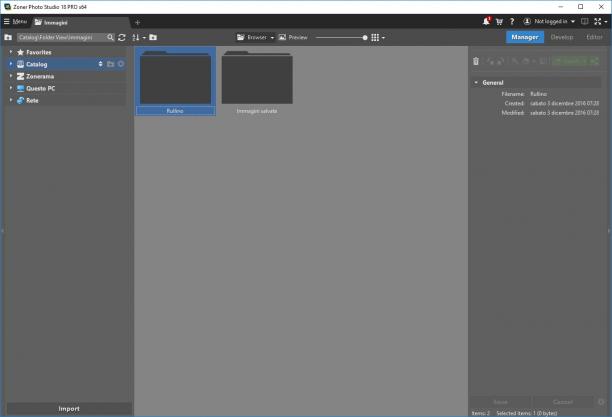This screenshot has width=612, height=417.
Task: Click the fullscreen arrows icon
Action: [598, 22]
